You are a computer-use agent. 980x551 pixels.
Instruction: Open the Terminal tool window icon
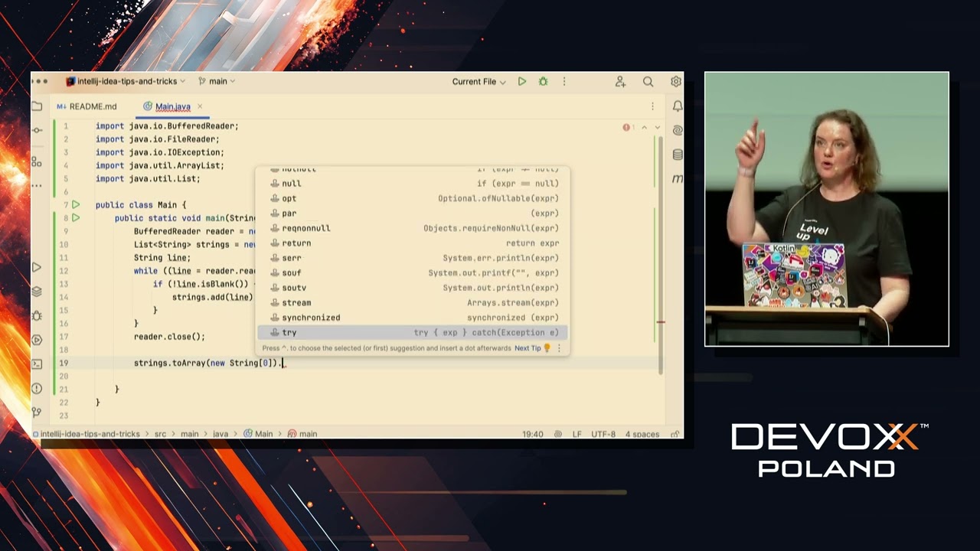(37, 364)
